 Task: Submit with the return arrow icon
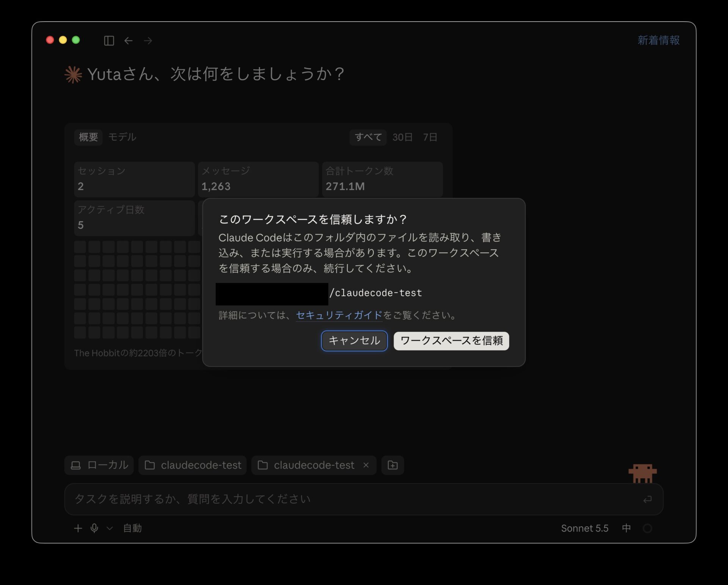[x=647, y=499]
